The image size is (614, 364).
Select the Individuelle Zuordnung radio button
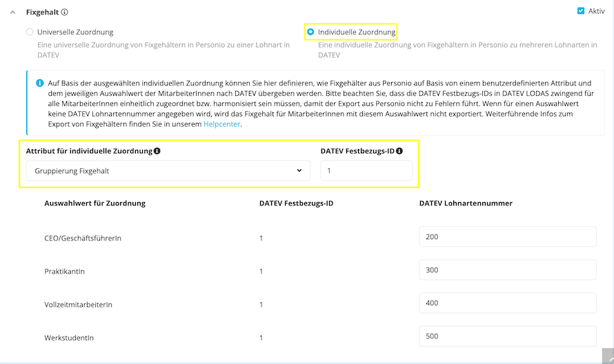[310, 32]
